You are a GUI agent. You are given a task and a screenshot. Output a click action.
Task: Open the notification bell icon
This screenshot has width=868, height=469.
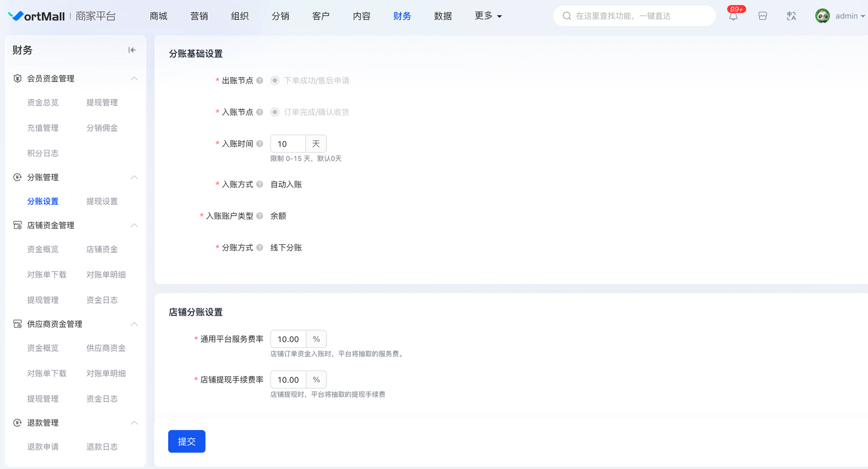pyautogui.click(x=733, y=16)
